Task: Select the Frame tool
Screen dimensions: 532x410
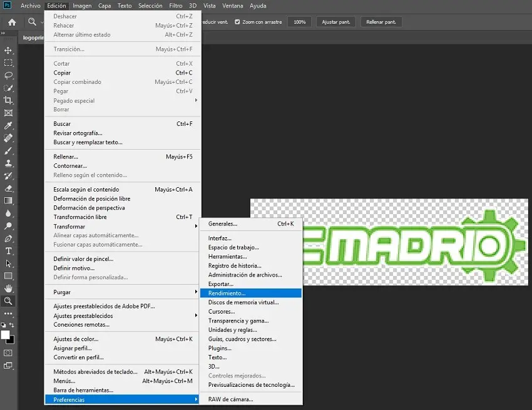Action: tap(8, 113)
